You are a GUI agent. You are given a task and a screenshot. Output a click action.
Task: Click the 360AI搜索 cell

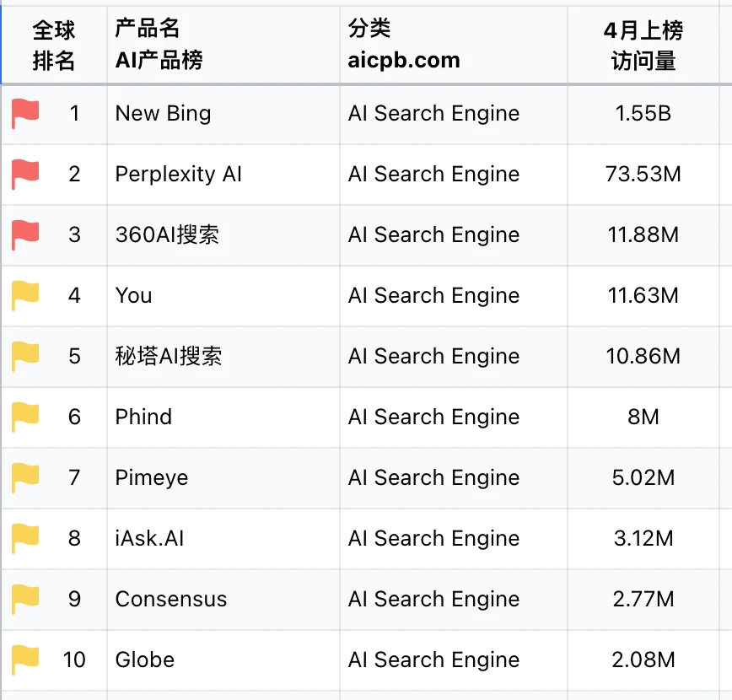167,235
